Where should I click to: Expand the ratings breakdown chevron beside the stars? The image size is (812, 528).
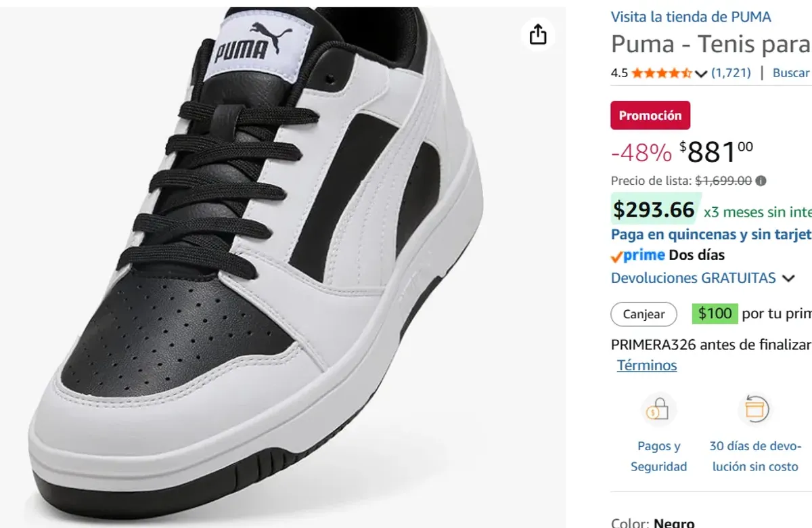(x=700, y=74)
